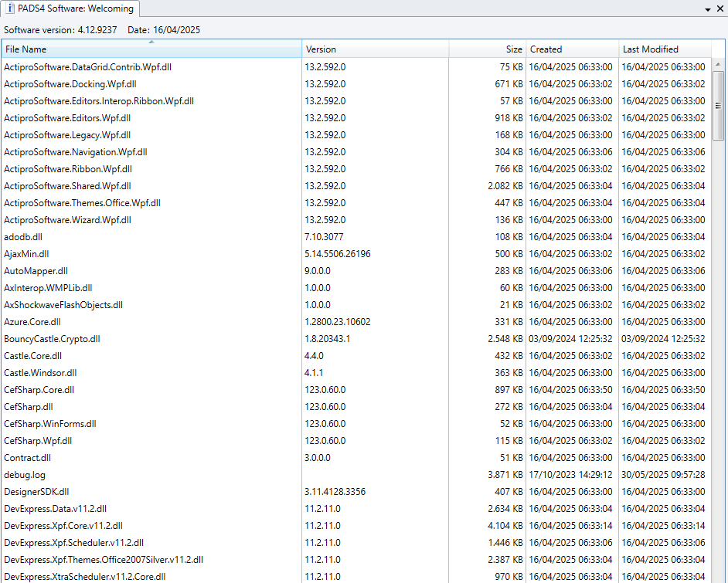The image size is (728, 583).
Task: Select the Castle.Windsor.dll row
Action: [x=356, y=373]
